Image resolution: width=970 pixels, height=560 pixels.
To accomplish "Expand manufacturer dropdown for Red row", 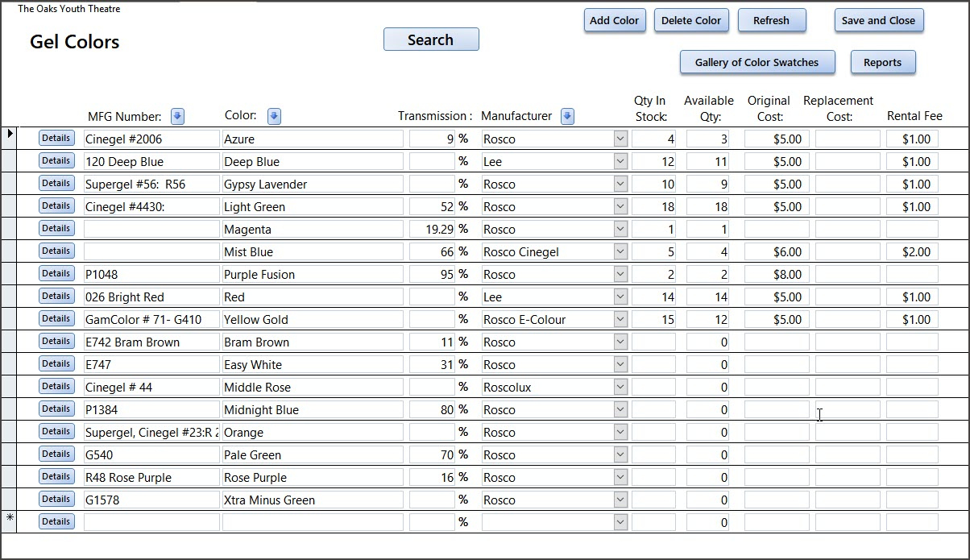I will 620,297.
